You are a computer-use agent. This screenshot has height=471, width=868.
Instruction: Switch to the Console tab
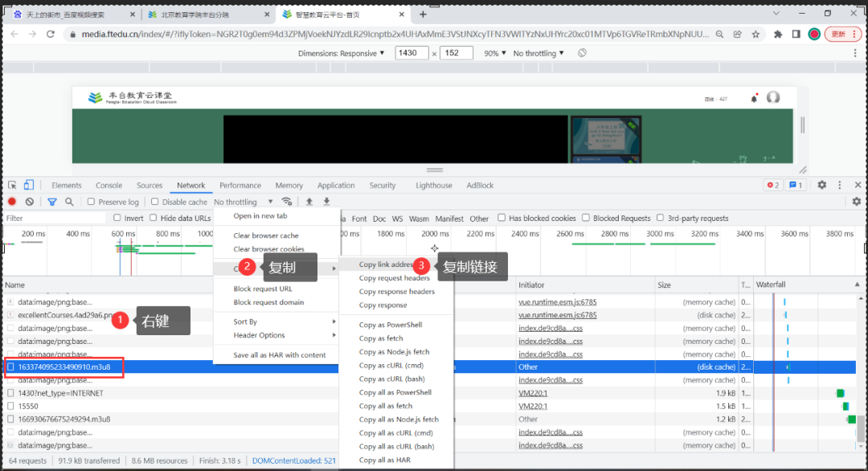(x=109, y=186)
